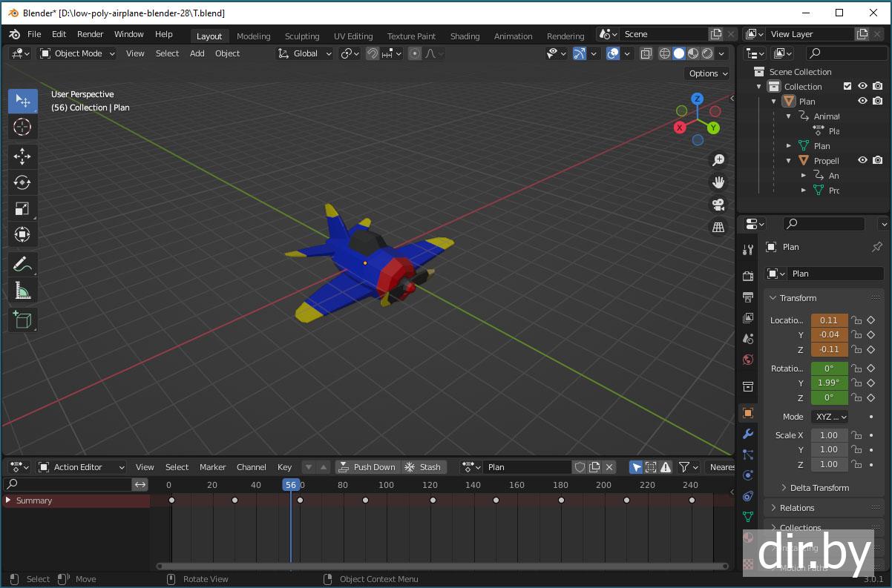Toggle camera view in viewport
Image resolution: width=892 pixels, height=588 pixels.
coord(718,205)
